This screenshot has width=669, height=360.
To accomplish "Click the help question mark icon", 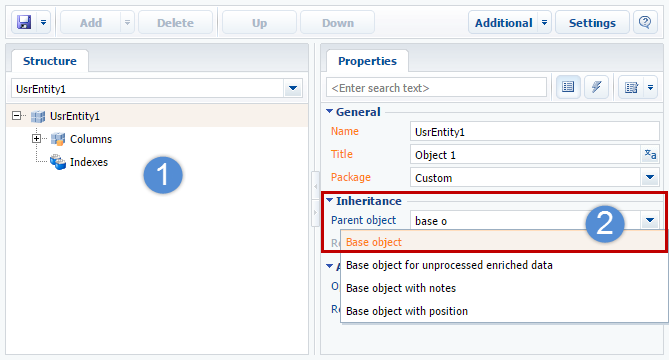I will [x=645, y=22].
